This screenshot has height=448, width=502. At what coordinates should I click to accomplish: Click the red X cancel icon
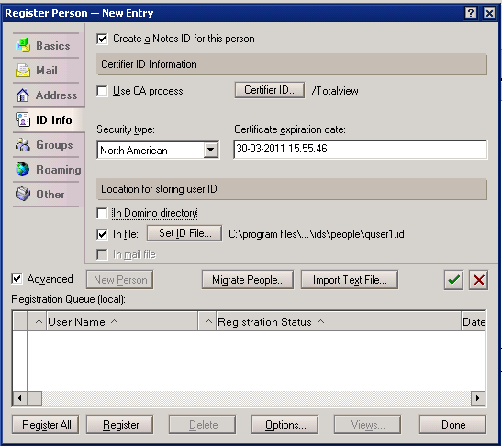479,280
